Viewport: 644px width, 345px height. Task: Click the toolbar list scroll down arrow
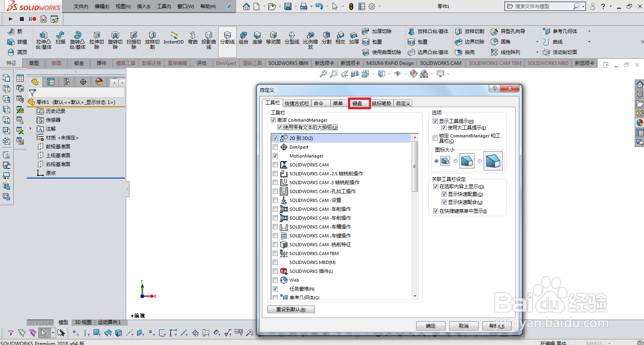pos(415,296)
